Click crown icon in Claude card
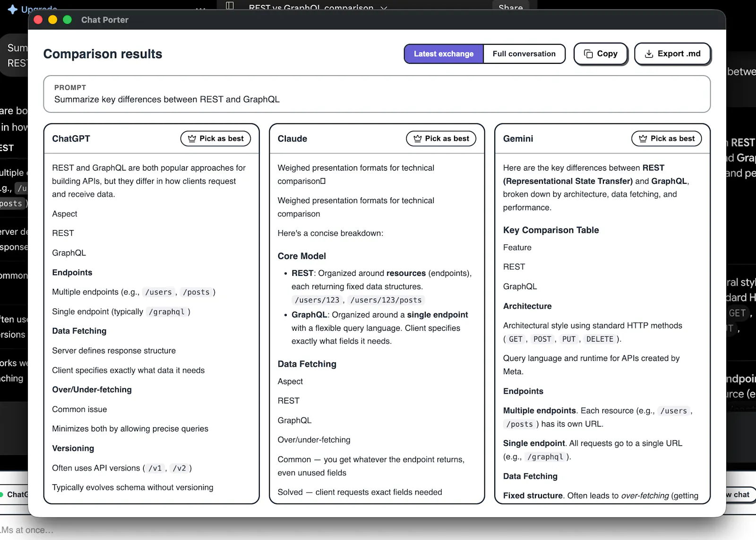Image resolution: width=756 pixels, height=540 pixels. [418, 138]
